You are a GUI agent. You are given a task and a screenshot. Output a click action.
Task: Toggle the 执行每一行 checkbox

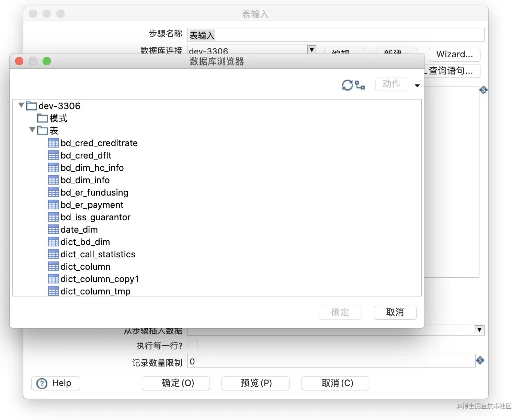pos(193,345)
